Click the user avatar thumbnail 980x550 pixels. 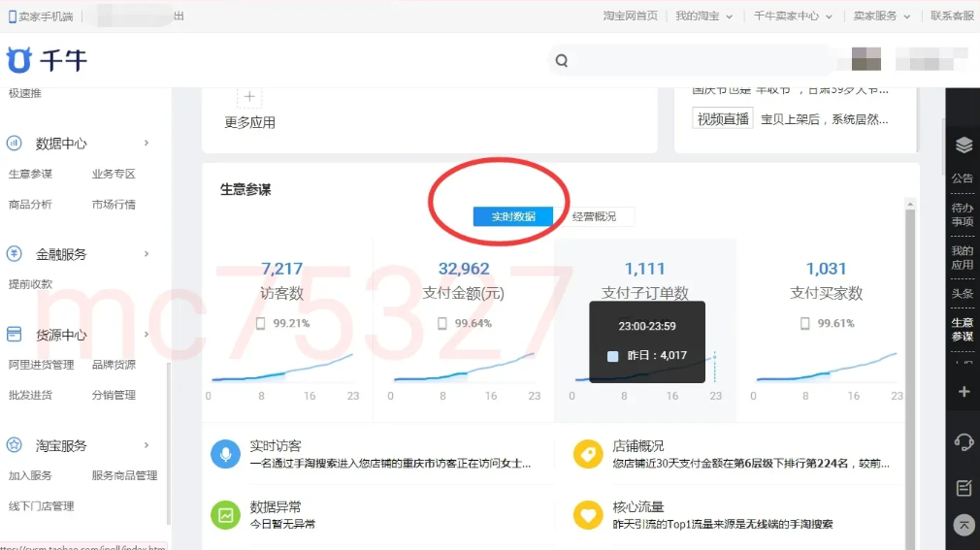866,59
